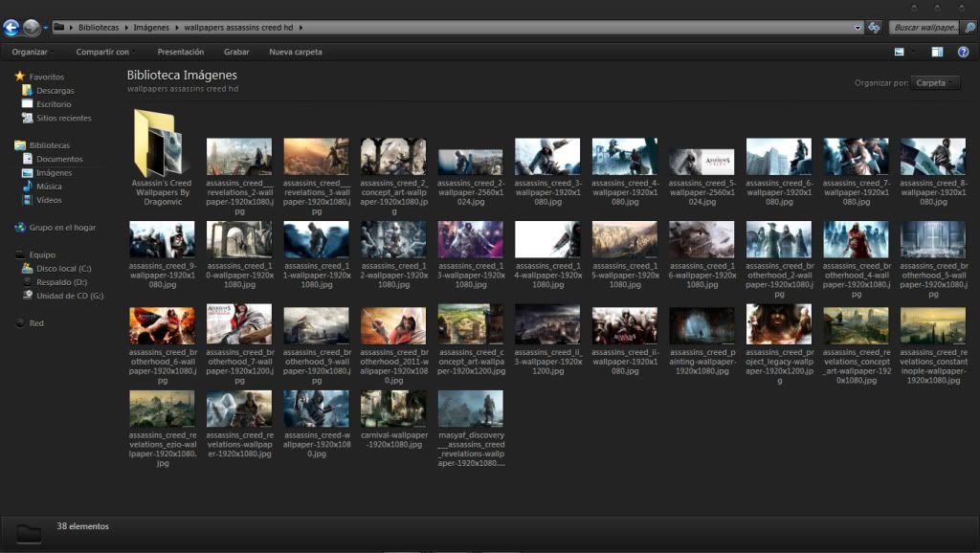Click the Imágenes breadcrumb segment
980x553 pixels.
[x=151, y=28]
